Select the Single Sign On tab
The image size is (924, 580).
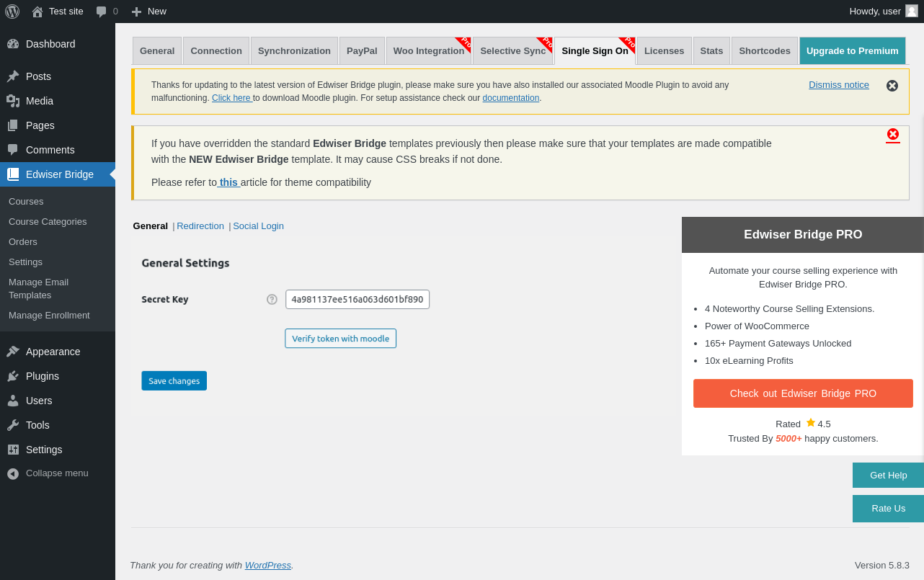click(x=595, y=50)
